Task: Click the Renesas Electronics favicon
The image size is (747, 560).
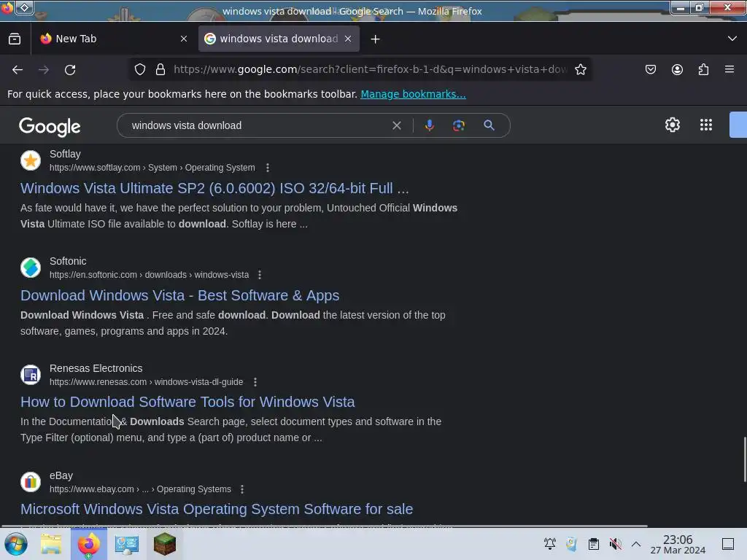Action: 31,375
